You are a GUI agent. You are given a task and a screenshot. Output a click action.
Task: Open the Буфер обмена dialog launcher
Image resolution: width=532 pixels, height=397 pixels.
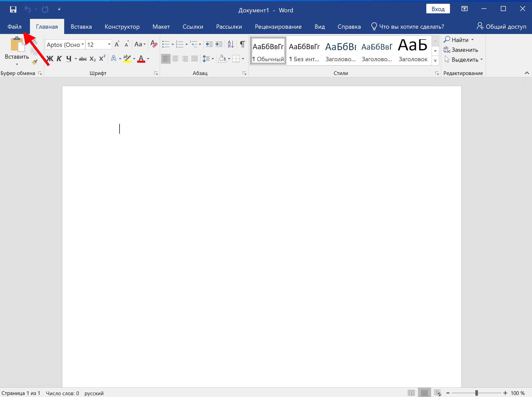click(x=40, y=73)
